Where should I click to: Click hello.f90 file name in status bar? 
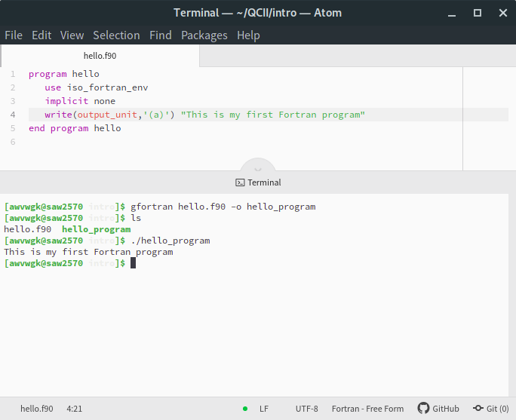pyautogui.click(x=37, y=409)
